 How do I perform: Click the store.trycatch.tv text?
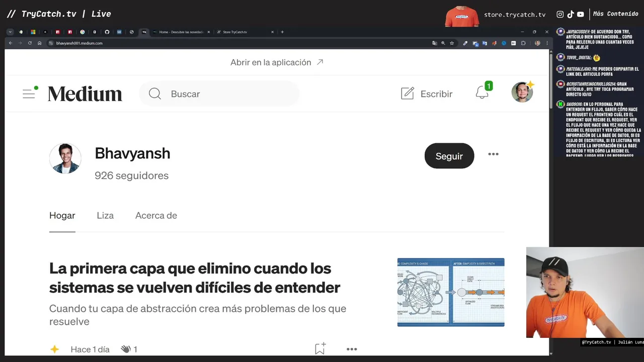(515, 15)
